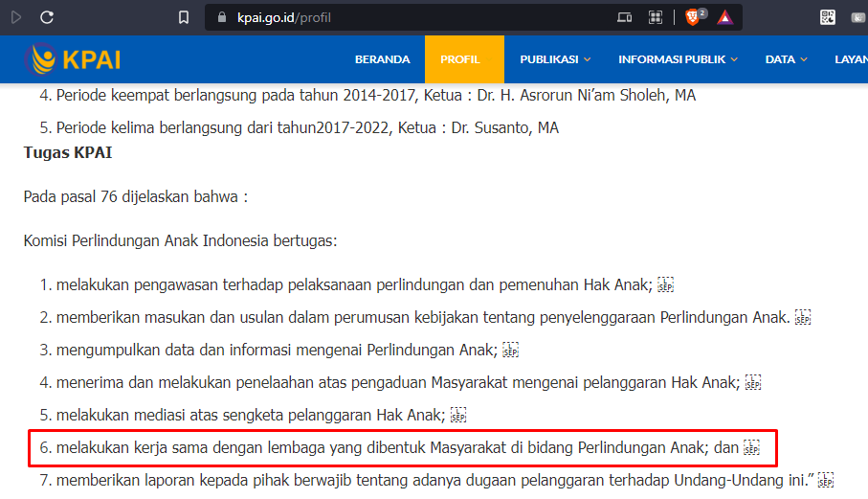Reload the page with refresh icon
The image size is (868, 499).
47,18
